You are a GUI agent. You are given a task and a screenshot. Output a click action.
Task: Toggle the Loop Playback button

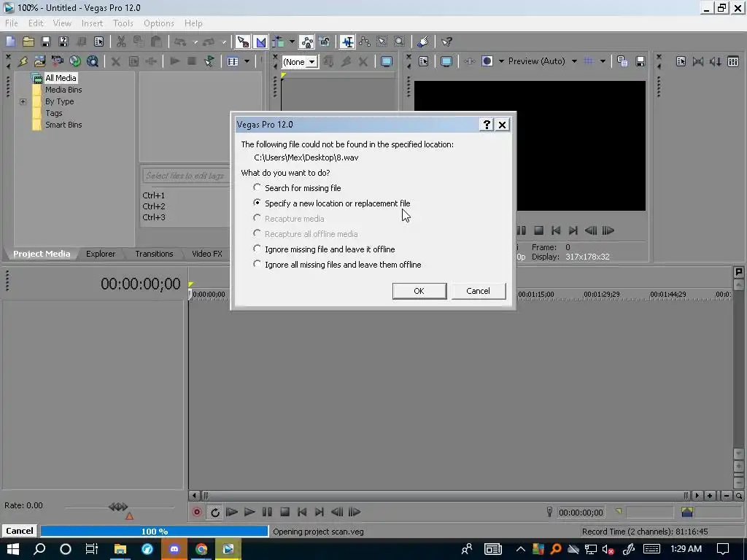coord(215,513)
